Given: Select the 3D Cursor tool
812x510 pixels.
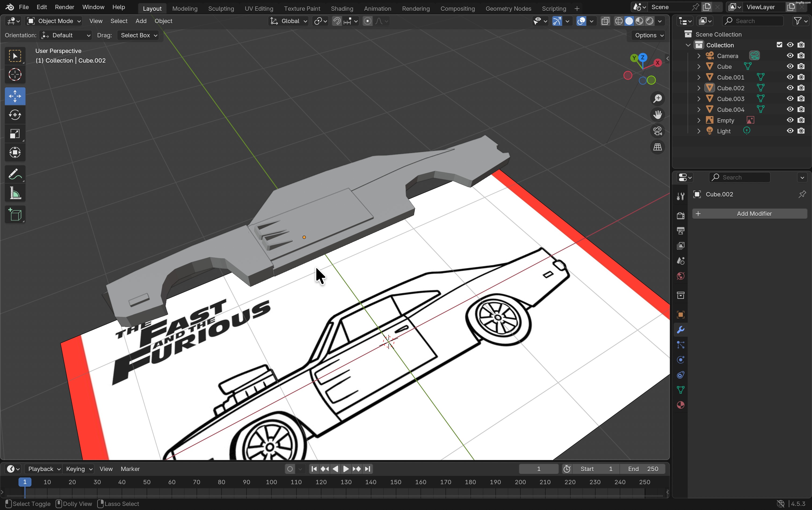Looking at the screenshot, I should pos(15,74).
